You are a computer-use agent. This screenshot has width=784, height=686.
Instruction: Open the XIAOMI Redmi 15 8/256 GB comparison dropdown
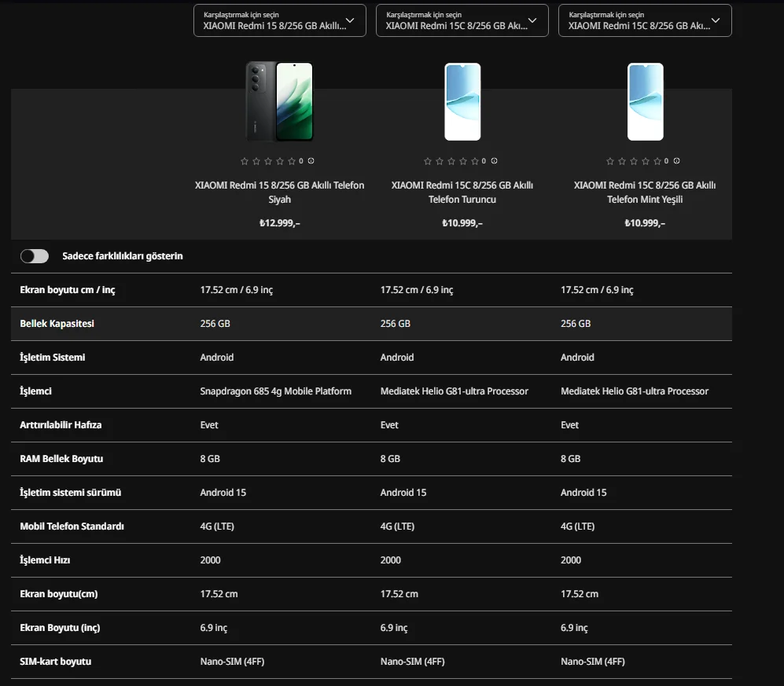coord(279,20)
